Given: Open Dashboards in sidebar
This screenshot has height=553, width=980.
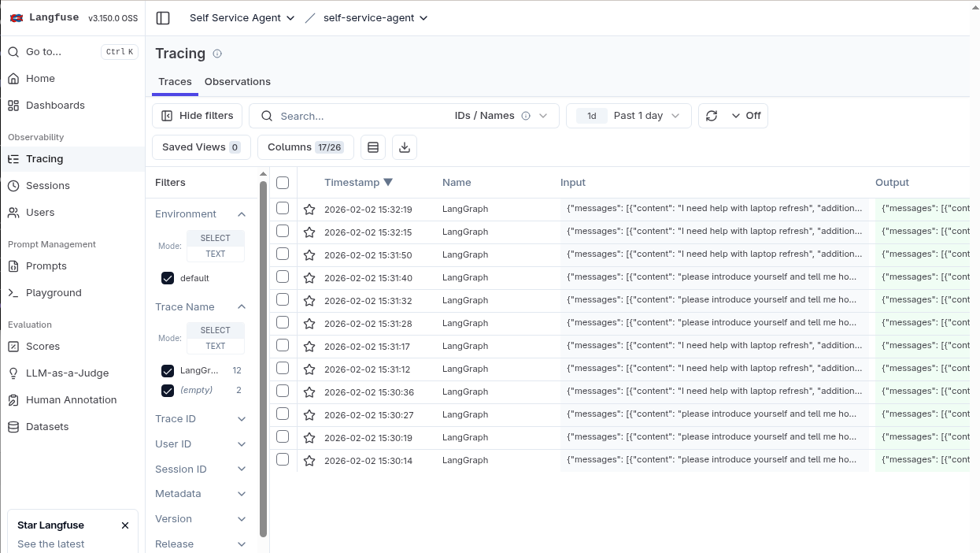Looking at the screenshot, I should tap(72, 106).
